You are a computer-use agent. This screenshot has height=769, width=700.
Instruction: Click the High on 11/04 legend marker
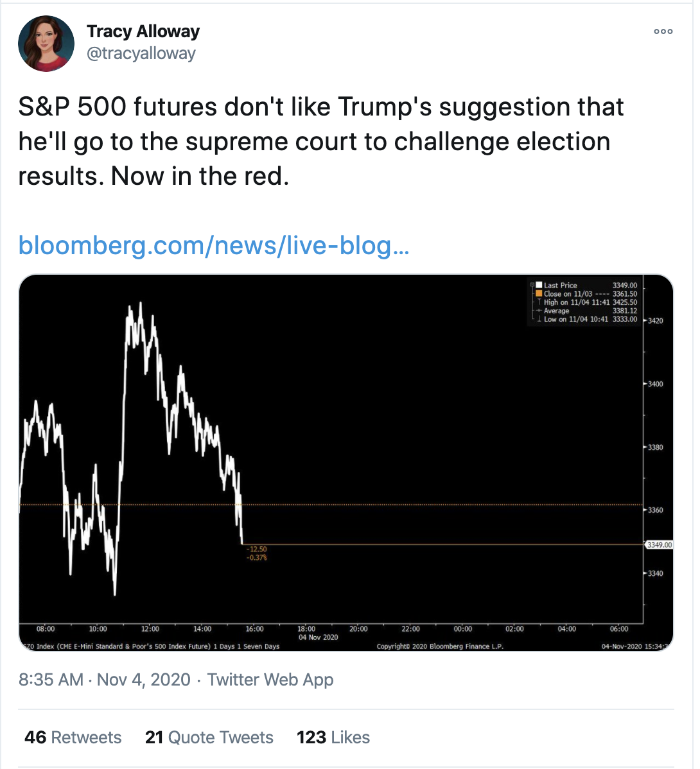tap(539, 302)
